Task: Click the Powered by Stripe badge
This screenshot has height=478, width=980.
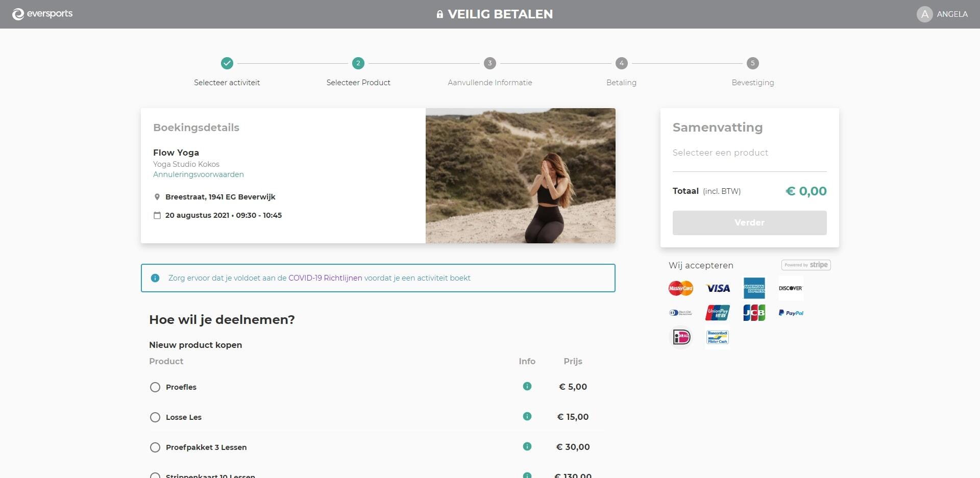Action: tap(806, 265)
